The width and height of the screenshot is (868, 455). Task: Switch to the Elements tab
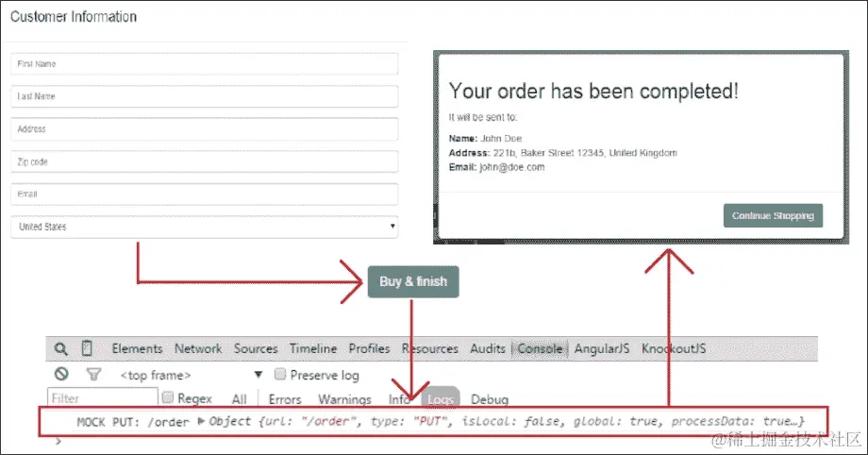(x=138, y=348)
